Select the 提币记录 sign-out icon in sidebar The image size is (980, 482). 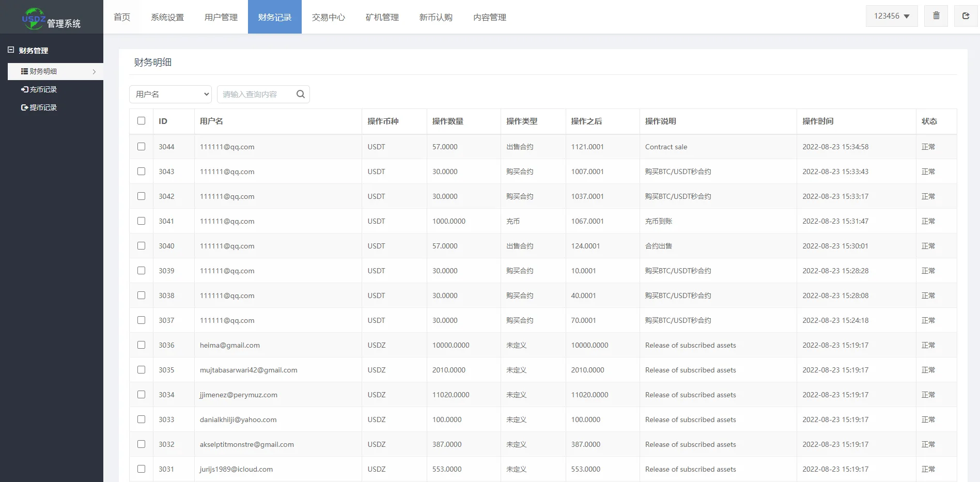[x=24, y=107]
